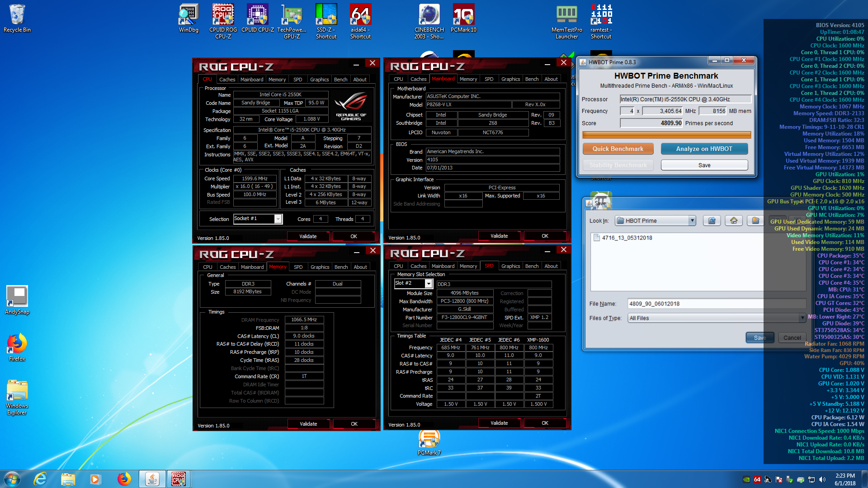Expand the Slot #2 memory slot dropdown

point(429,283)
